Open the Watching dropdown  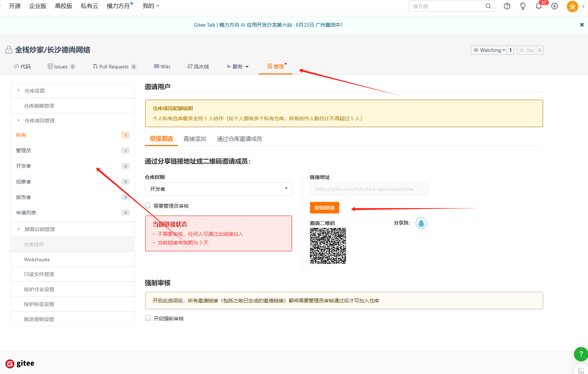[489, 50]
